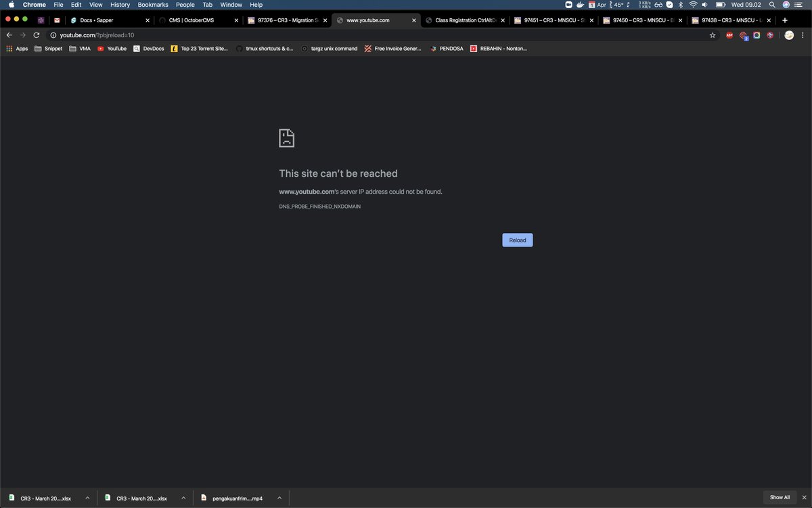Click Spotlight search icon in menu bar

pyautogui.click(x=772, y=5)
